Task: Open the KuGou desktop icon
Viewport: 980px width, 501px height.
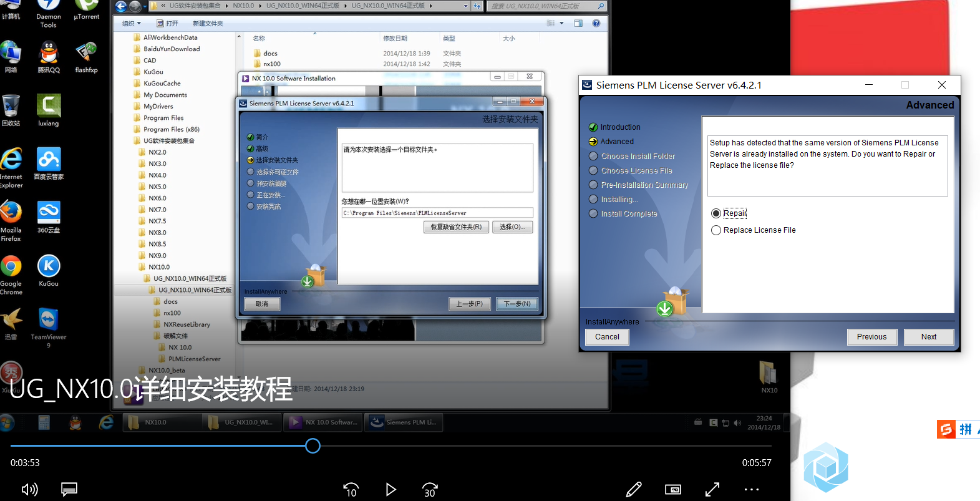Action: click(49, 270)
